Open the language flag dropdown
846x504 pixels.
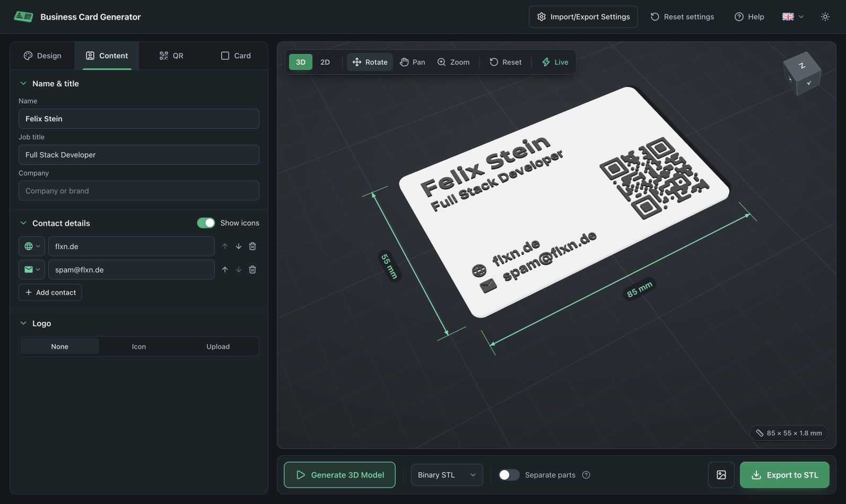[792, 17]
